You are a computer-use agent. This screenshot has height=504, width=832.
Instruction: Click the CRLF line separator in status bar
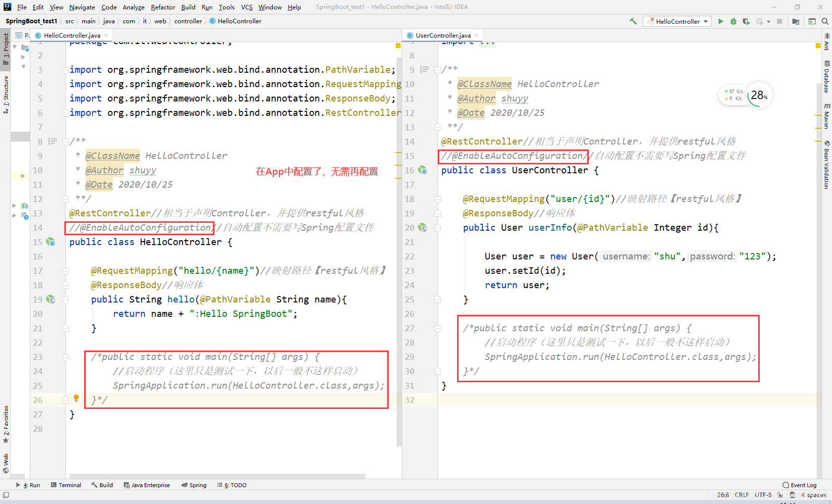click(742, 495)
